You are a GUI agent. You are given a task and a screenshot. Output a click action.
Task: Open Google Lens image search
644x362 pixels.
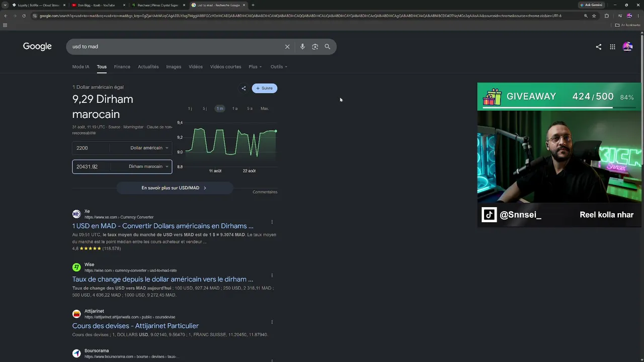click(315, 47)
